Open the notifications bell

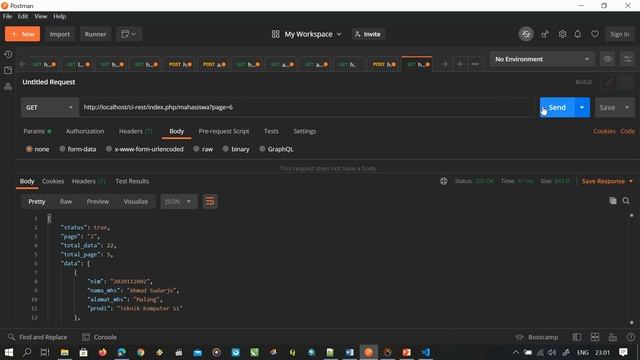tap(578, 34)
